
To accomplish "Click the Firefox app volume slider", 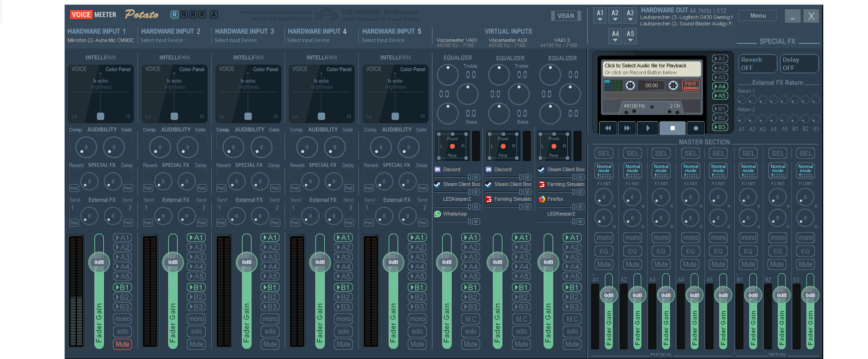I will point(556,206).
